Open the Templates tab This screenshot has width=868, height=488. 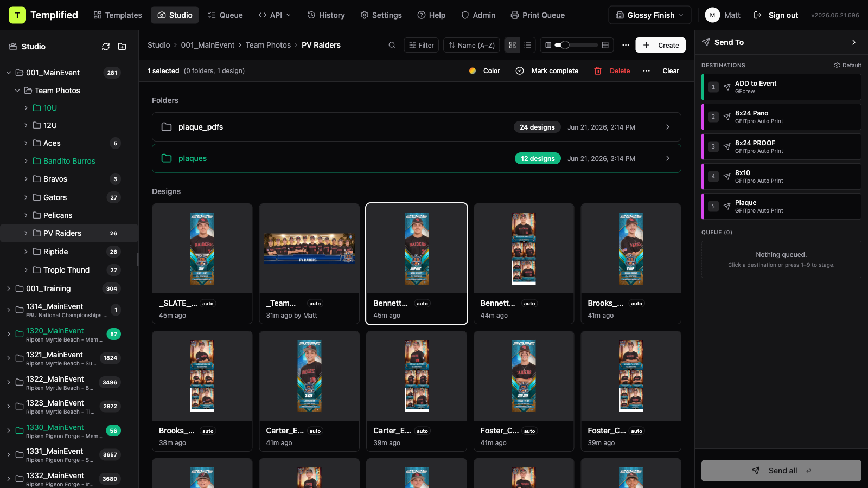tap(118, 15)
